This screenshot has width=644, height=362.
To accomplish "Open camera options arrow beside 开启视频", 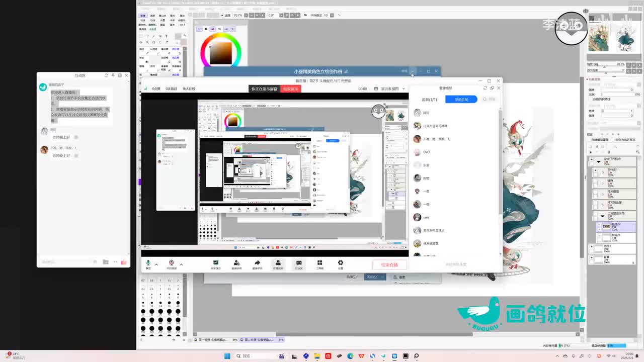I will (x=181, y=264).
